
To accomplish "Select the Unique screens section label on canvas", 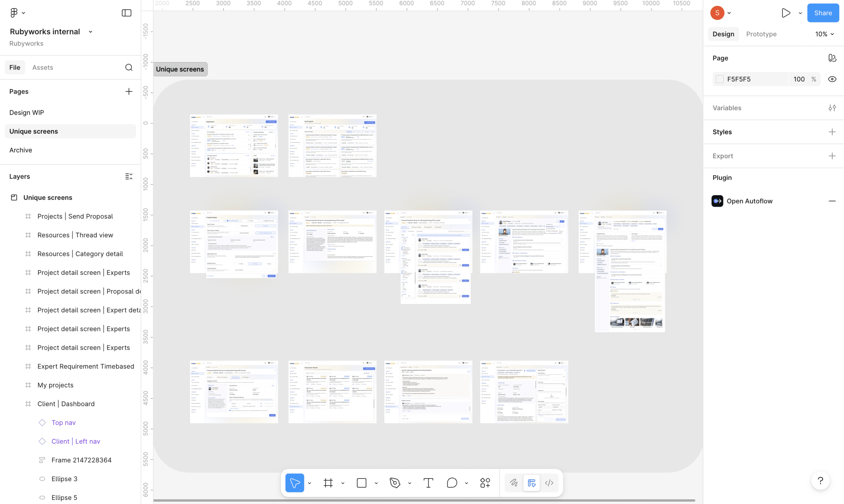I will click(x=180, y=69).
